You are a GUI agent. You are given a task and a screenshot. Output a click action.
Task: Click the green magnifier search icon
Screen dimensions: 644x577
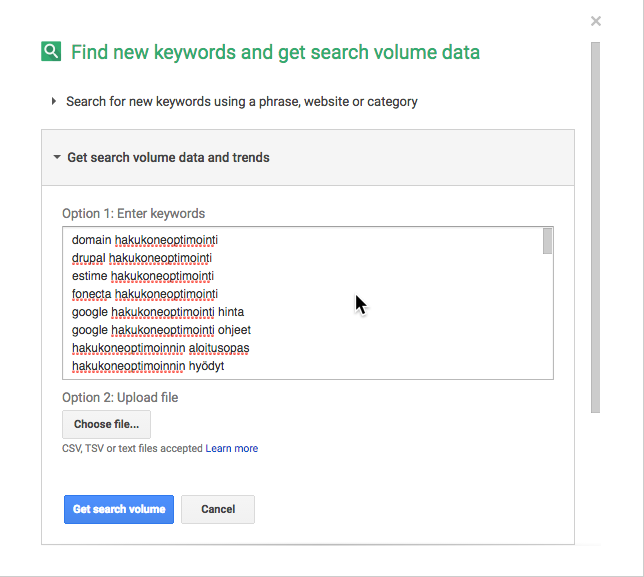point(51,51)
